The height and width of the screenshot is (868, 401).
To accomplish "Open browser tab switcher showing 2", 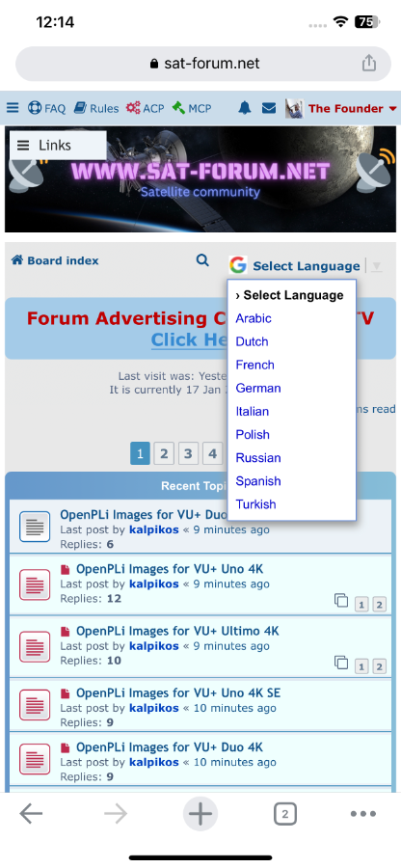I will (x=285, y=814).
